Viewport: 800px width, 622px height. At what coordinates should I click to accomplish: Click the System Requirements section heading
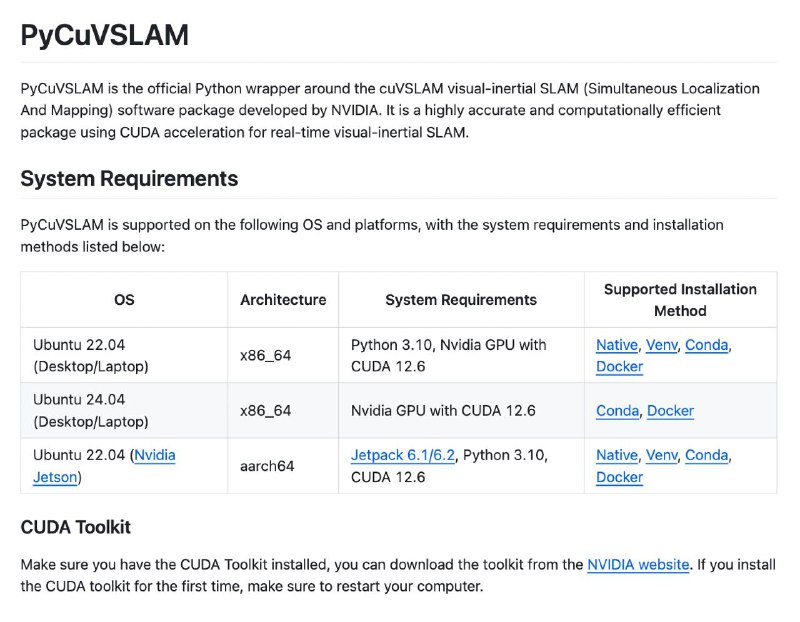[129, 179]
